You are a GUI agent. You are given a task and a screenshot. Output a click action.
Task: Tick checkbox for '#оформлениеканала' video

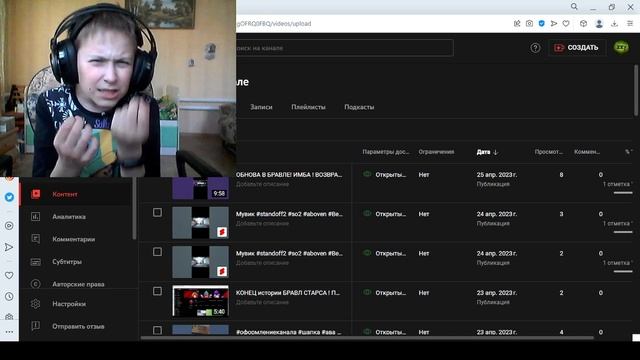coord(157,330)
